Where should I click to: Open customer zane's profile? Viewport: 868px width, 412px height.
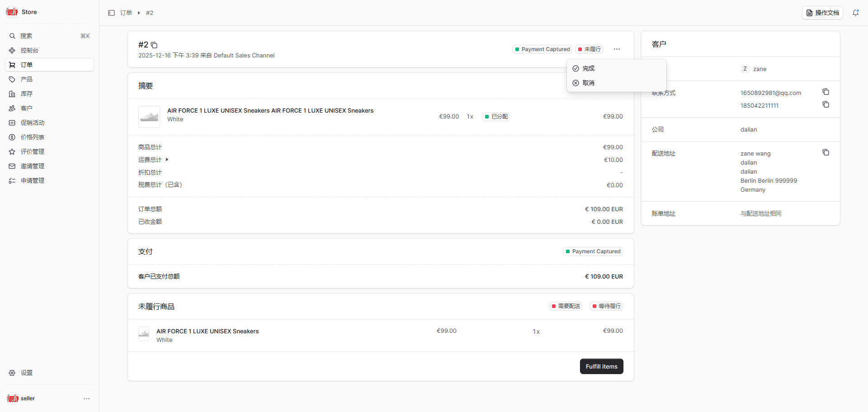[x=759, y=69]
